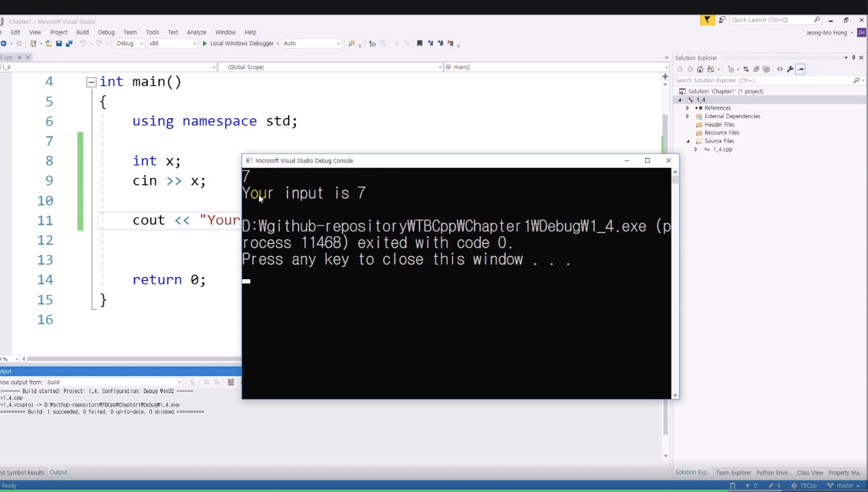Click the Redo arrow in the toolbar
The image size is (868, 492).
coord(98,43)
